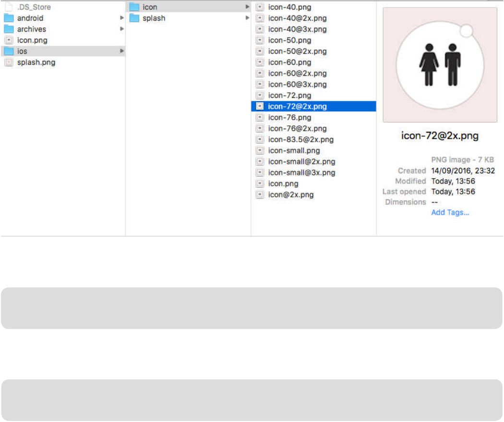
Task: Select file name icon-40@3x.png
Action: pyautogui.click(x=297, y=29)
